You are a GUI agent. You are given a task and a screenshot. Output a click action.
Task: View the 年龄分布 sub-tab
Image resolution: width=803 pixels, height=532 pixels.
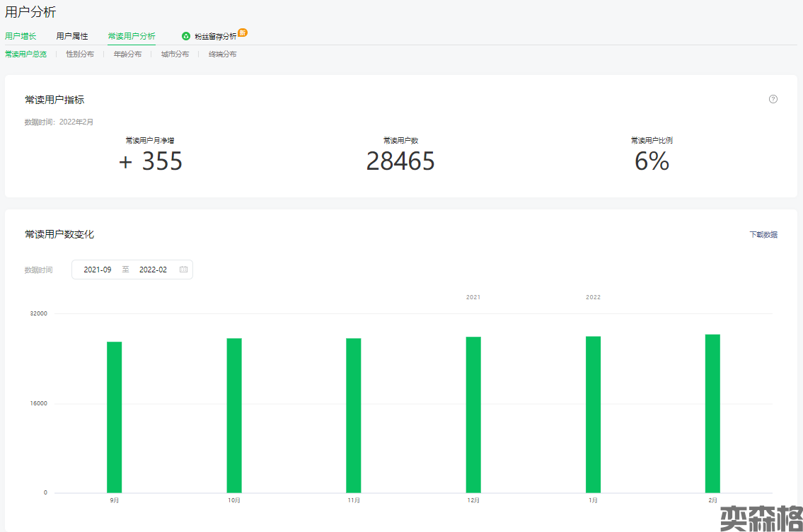(x=127, y=54)
